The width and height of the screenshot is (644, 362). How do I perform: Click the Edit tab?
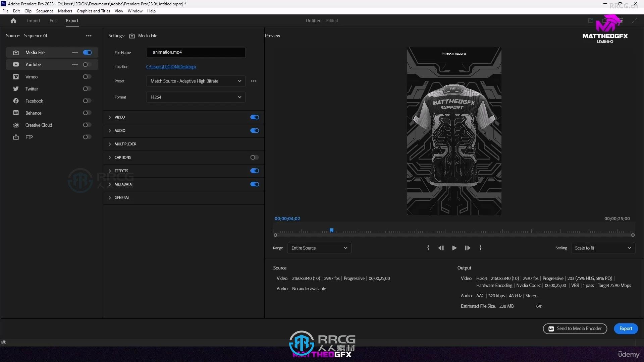(52, 20)
